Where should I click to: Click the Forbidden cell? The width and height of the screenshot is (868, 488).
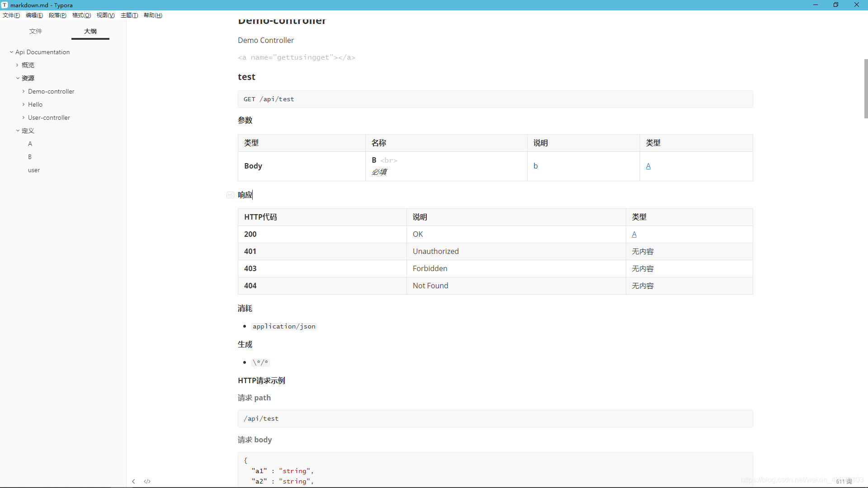click(516, 268)
